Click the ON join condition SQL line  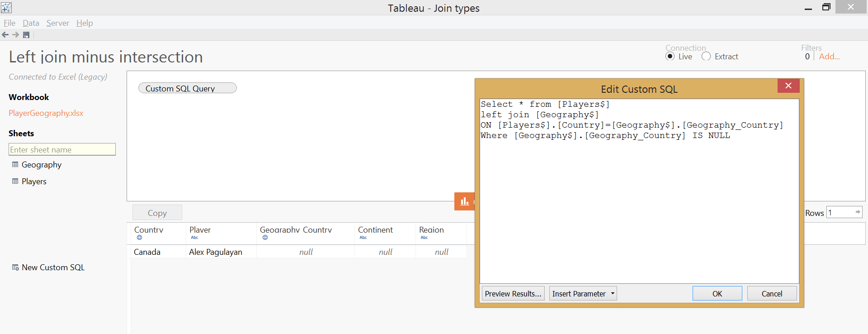click(632, 125)
